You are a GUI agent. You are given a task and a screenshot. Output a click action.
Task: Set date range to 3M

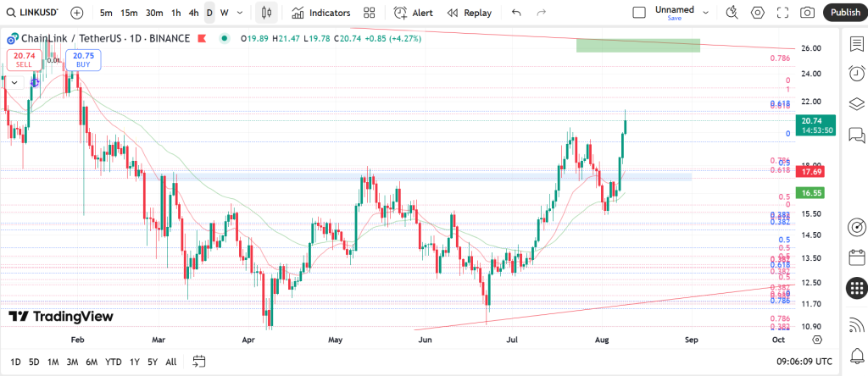72,362
